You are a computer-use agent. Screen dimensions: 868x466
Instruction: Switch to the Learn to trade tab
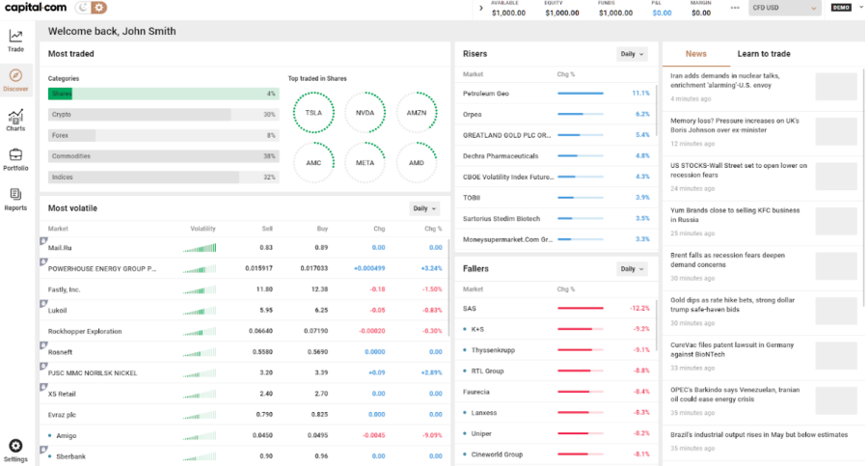(x=764, y=54)
